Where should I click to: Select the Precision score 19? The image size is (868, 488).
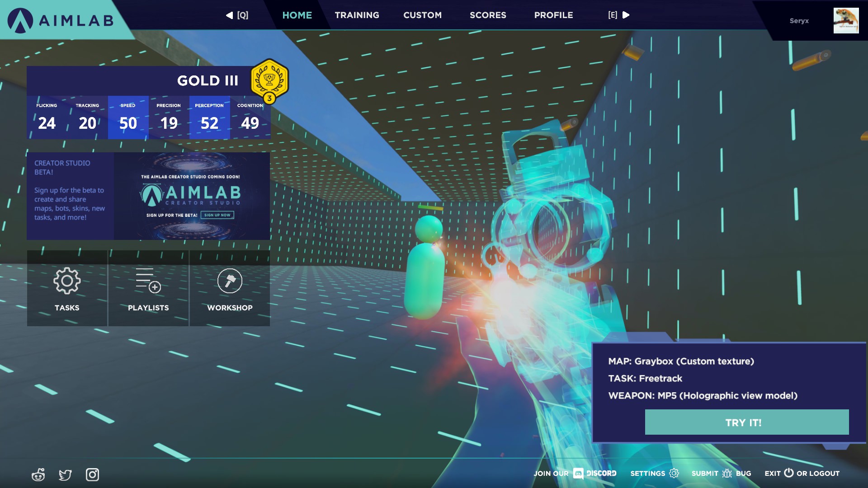pyautogui.click(x=169, y=117)
